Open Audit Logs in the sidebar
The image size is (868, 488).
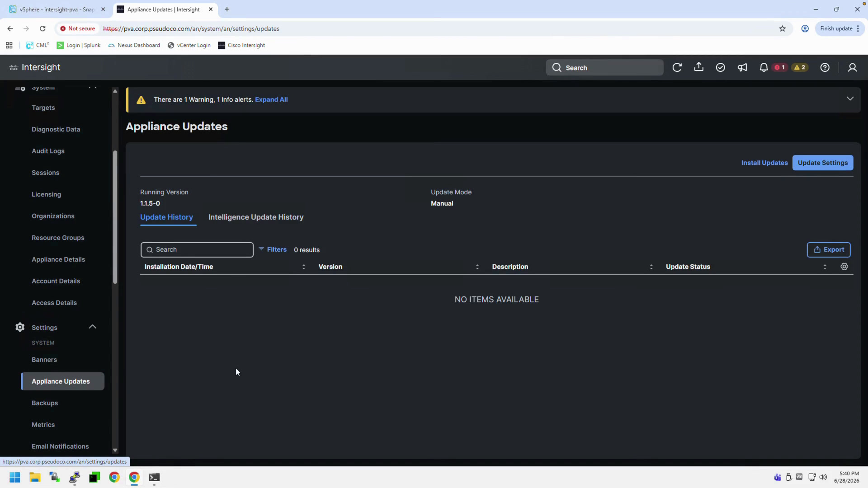point(48,151)
